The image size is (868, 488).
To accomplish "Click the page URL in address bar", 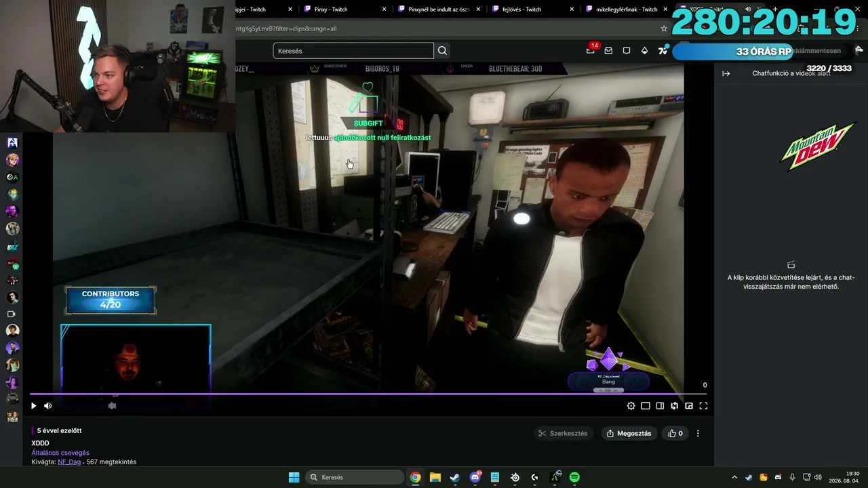I will pyautogui.click(x=286, y=28).
